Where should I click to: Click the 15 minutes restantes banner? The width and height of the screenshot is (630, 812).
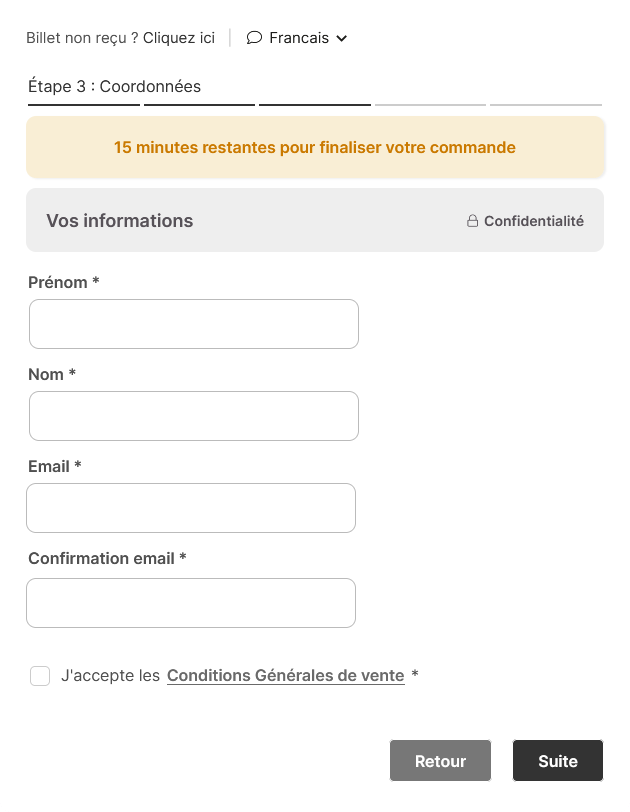pos(315,148)
